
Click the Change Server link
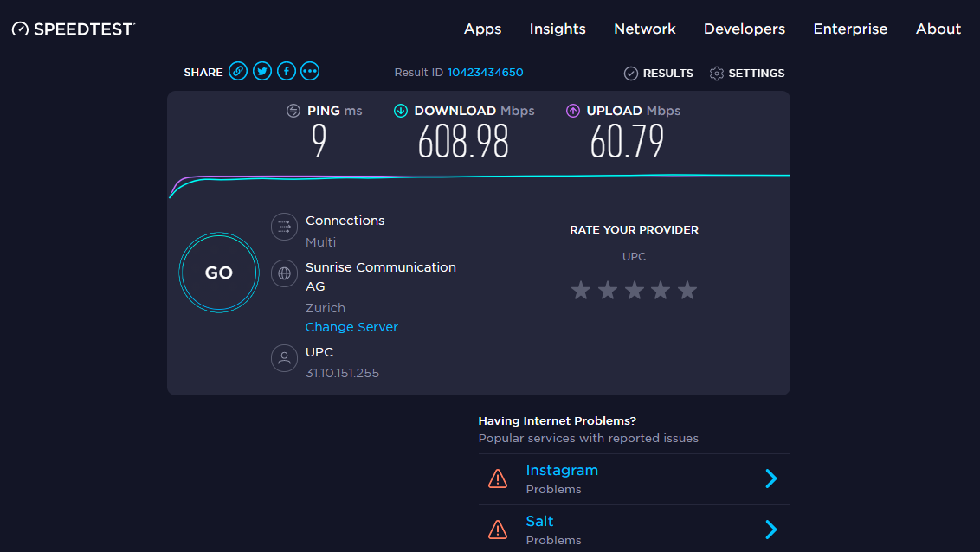coord(351,327)
